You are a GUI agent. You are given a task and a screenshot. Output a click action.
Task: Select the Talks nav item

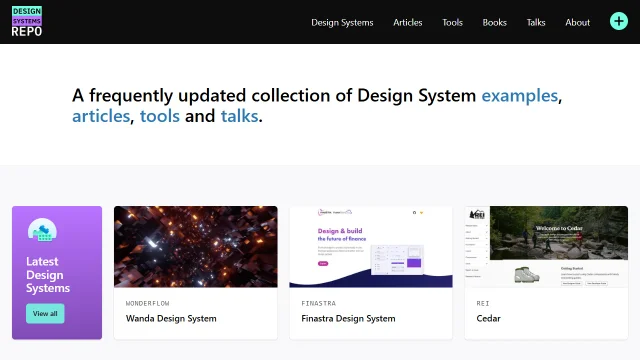pyautogui.click(x=536, y=22)
